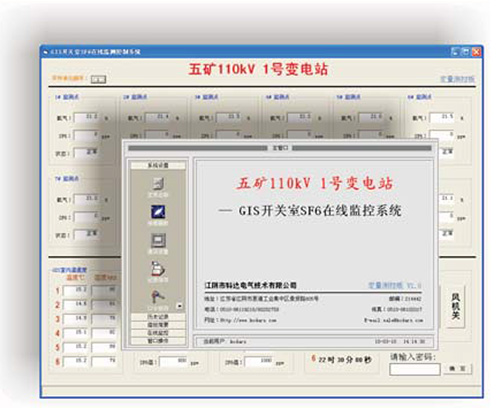Click the 风机关 fan button
This screenshot has height=417, width=500.
[456, 306]
